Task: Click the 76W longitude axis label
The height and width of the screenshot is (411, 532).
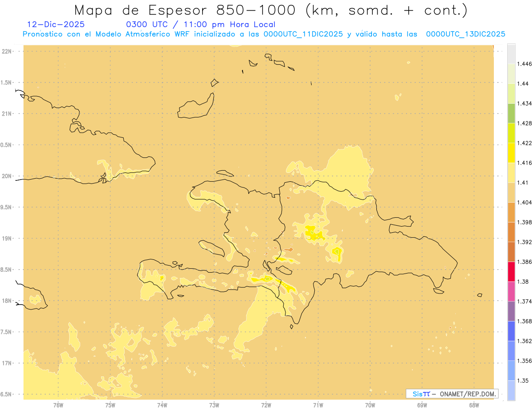Action: (x=58, y=405)
